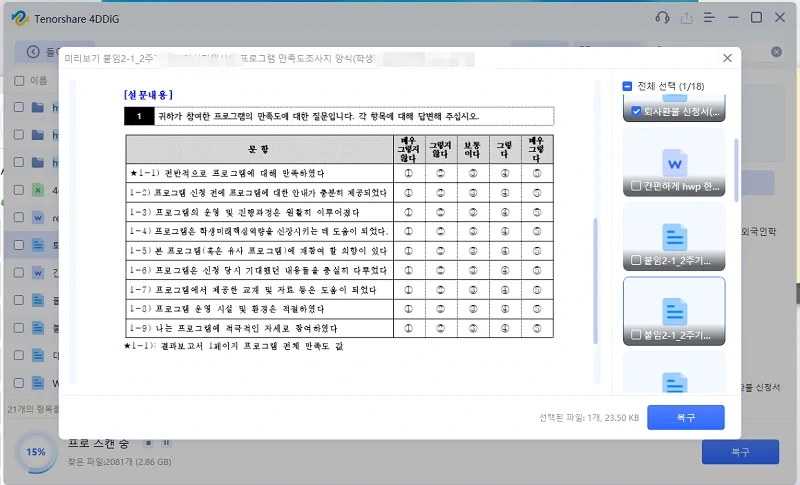
Task: Check the selected 붙임2-1_2주기 thumbnail checkbox
Action: 636,335
